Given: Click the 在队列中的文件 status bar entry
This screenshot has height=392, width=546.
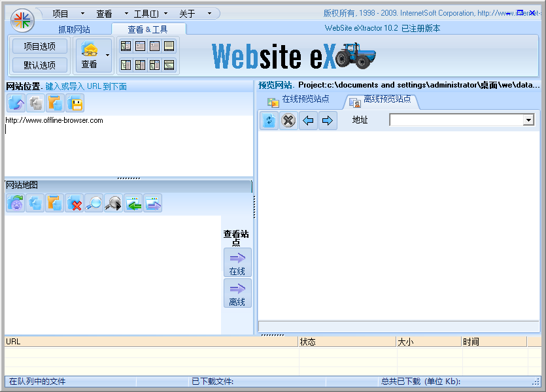Looking at the screenshot, I should pos(37,382).
